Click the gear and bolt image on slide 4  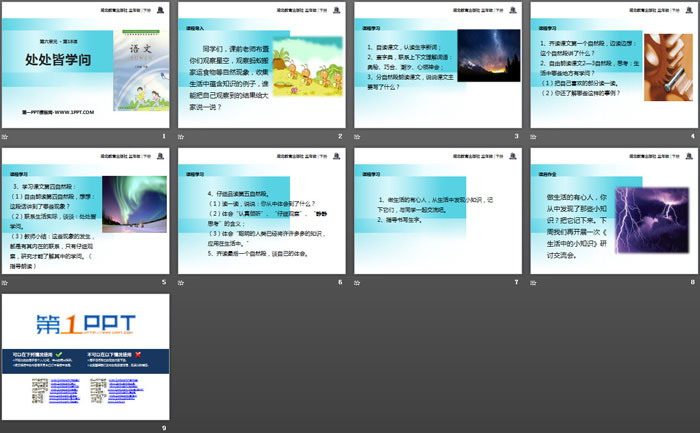click(668, 67)
